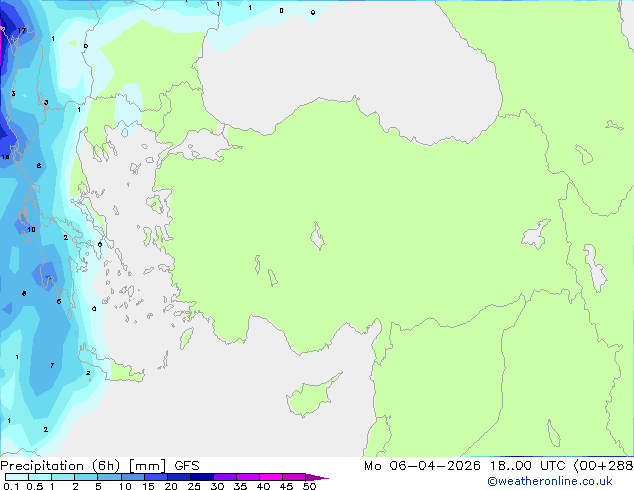Click the '7' precipitation value on the map
This screenshot has width=634, height=490.
(52, 365)
